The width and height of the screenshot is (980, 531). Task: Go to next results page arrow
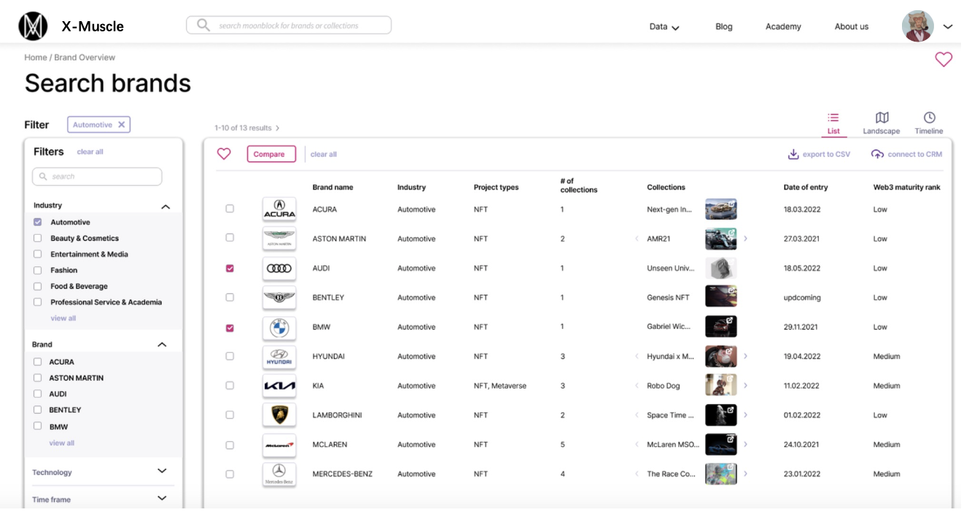278,128
